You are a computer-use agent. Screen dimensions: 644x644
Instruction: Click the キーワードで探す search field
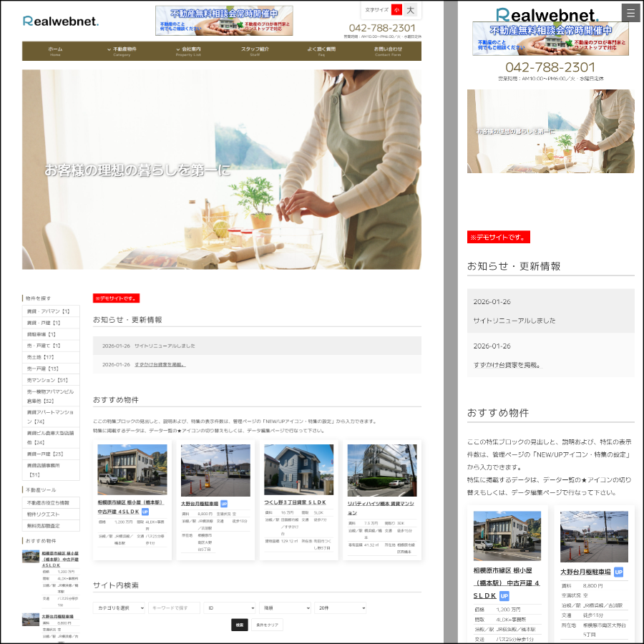(174, 608)
